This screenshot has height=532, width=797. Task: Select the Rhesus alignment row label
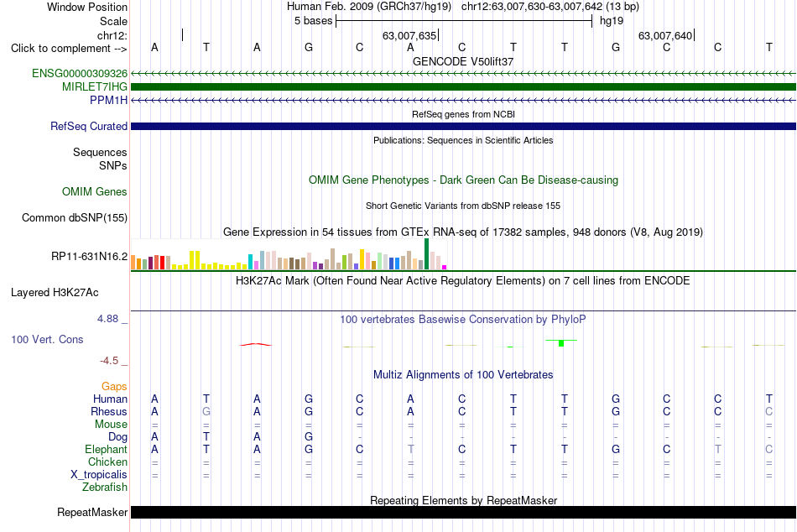click(x=109, y=411)
